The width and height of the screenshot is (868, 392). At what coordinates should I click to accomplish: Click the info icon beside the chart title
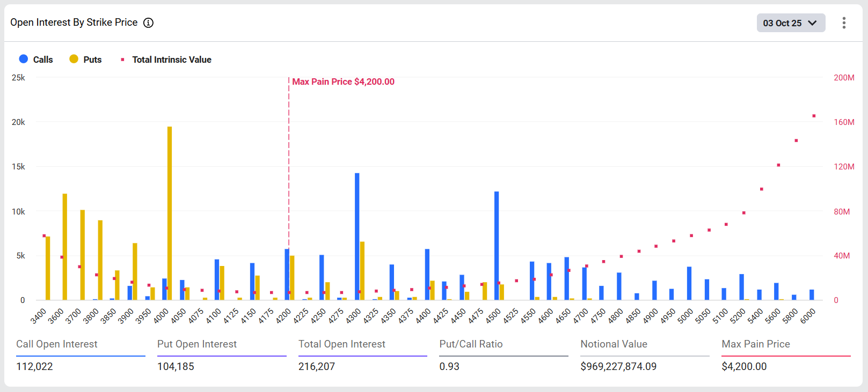[148, 23]
